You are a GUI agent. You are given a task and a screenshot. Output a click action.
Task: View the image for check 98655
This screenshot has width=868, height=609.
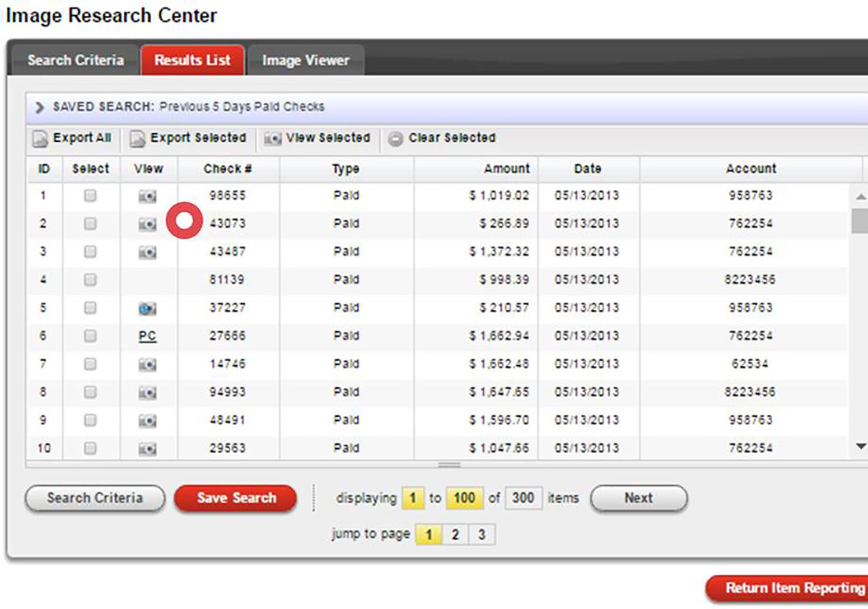pyautogui.click(x=148, y=196)
